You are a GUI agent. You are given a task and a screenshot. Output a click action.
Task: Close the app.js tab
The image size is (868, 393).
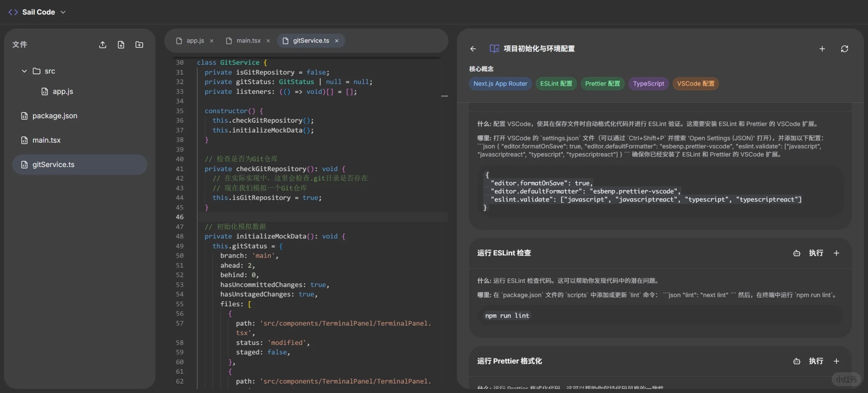point(212,41)
